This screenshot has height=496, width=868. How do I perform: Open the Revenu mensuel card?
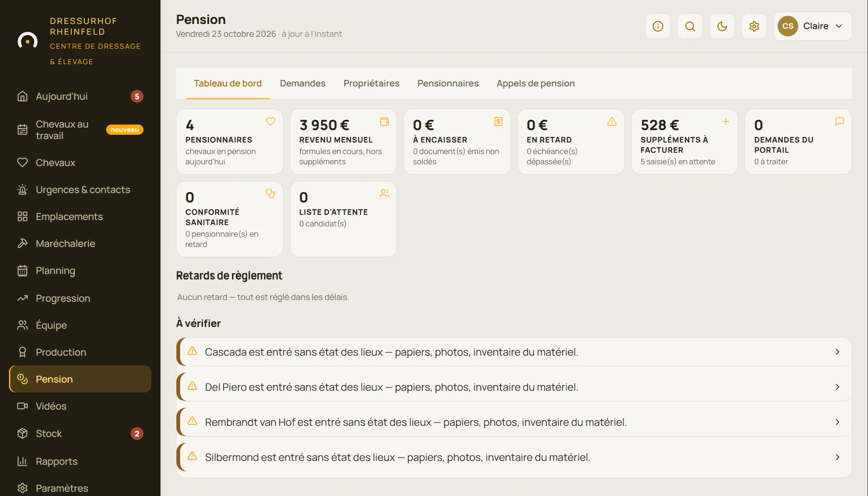tap(343, 142)
